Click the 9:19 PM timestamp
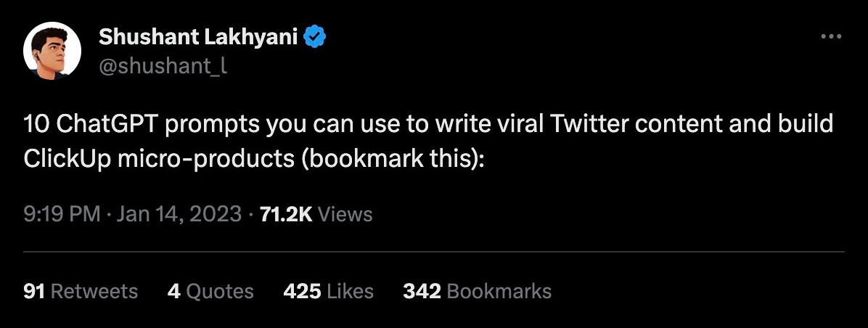Viewport: 868px width, 328px height. pos(61,214)
